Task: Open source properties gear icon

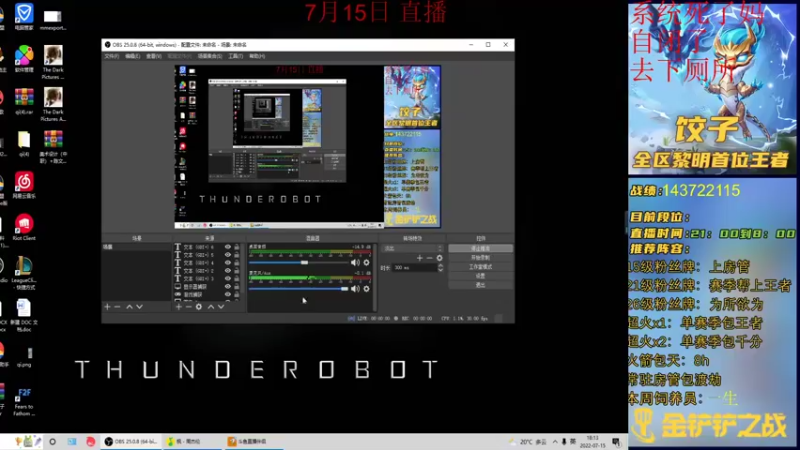Action: point(199,307)
